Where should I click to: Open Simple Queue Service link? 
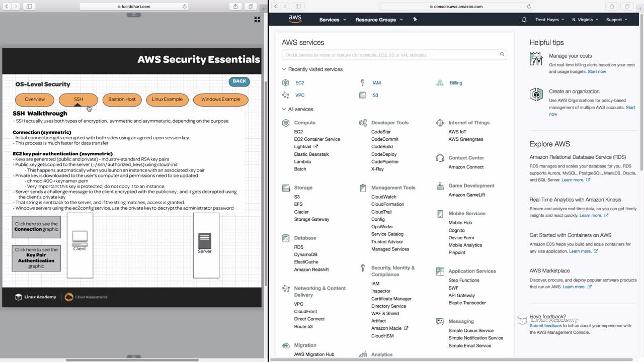[x=471, y=330]
